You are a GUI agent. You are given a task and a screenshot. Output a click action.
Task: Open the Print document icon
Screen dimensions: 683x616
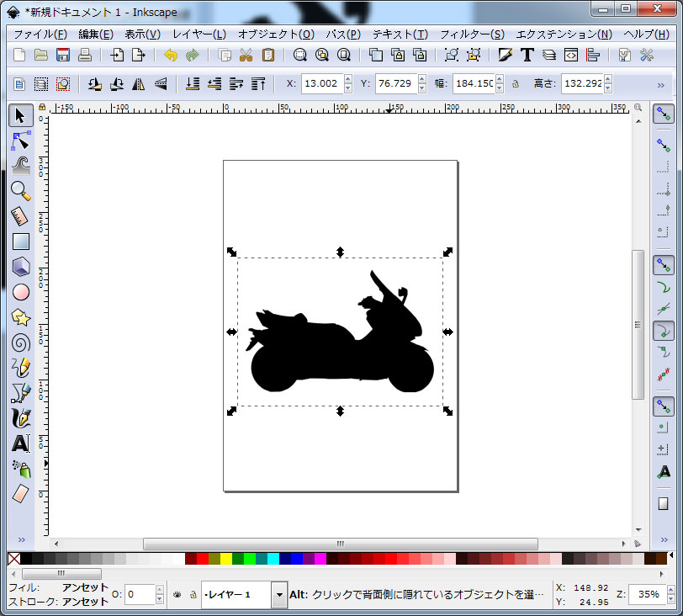[x=85, y=56]
